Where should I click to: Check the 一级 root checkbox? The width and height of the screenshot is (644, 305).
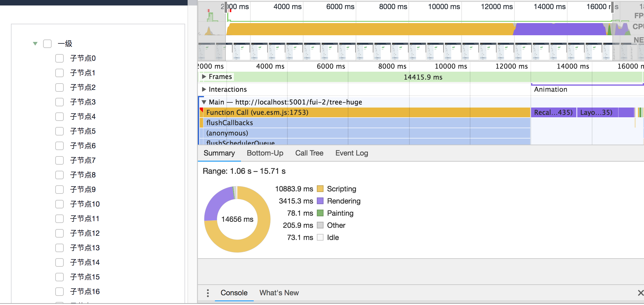[47, 44]
